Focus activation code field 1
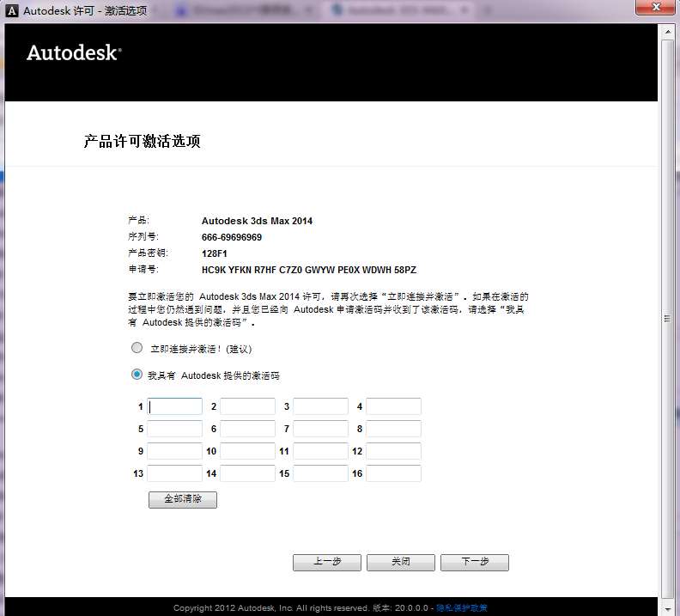Image resolution: width=680 pixels, height=616 pixels. click(175, 406)
